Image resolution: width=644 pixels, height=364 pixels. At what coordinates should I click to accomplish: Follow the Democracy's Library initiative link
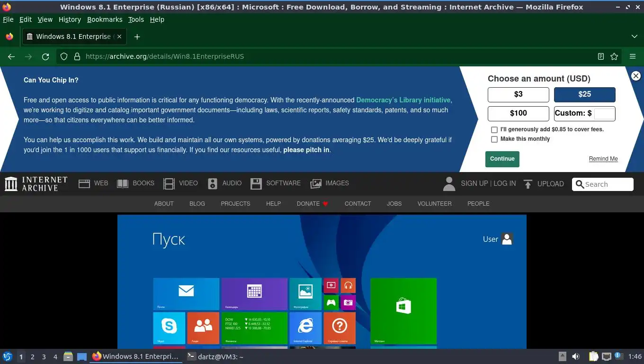[403, 100]
